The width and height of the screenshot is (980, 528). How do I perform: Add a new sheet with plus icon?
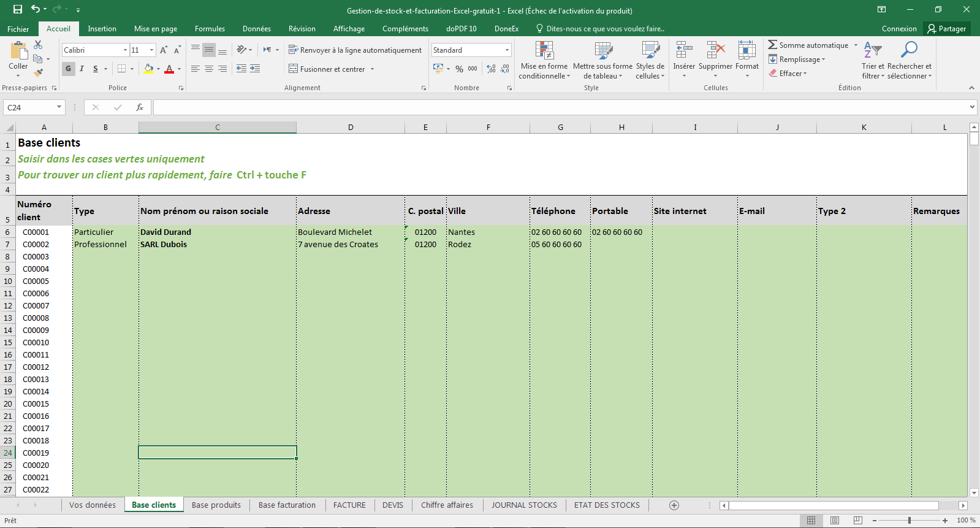click(x=674, y=505)
